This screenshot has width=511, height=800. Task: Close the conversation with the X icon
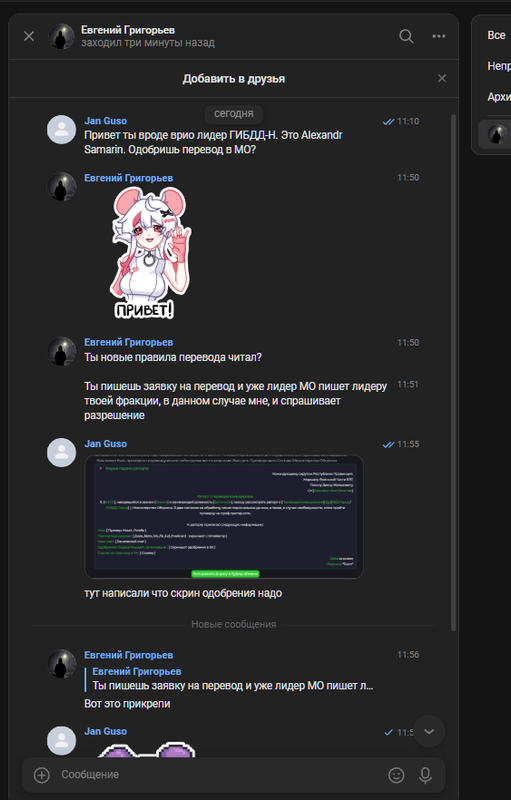[x=29, y=36]
